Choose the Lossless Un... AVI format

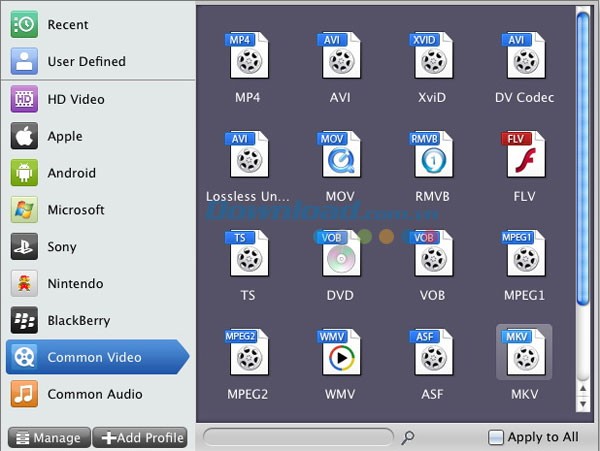click(248, 155)
